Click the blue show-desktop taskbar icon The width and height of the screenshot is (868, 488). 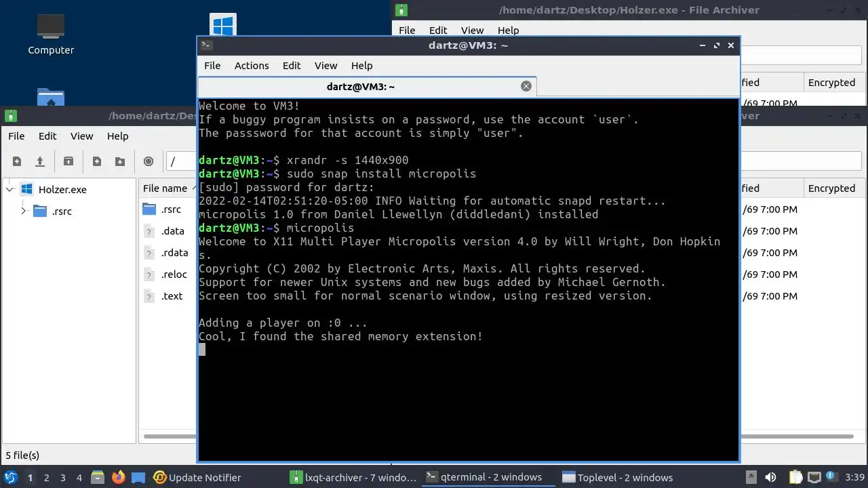(138, 477)
